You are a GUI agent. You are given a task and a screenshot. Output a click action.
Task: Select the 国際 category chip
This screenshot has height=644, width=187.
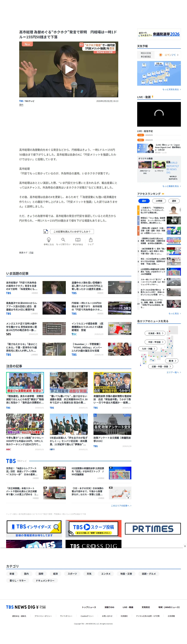click(x=41, y=574)
